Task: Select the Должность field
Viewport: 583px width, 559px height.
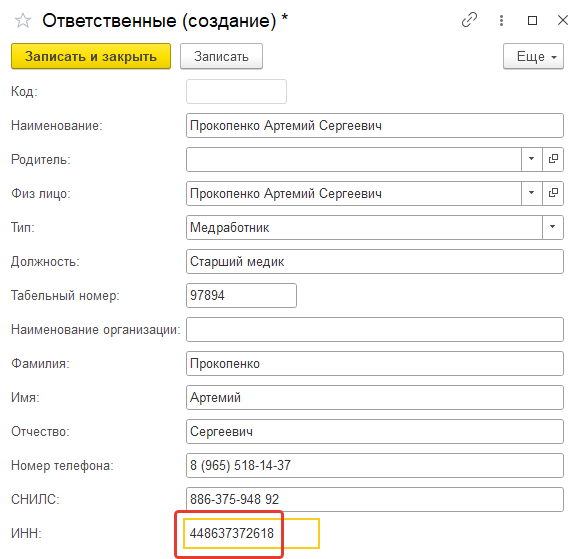Action: 375,261
